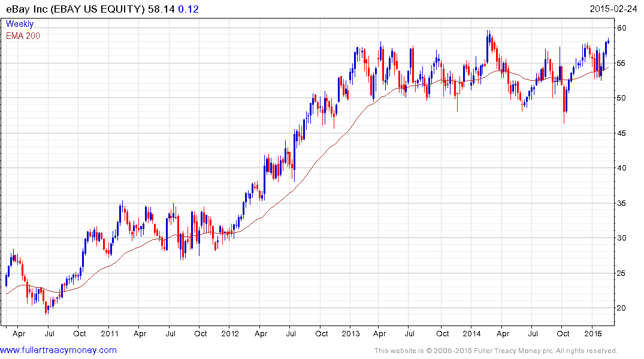Click the 40 price axis label
The image size is (644, 359).
point(621,168)
